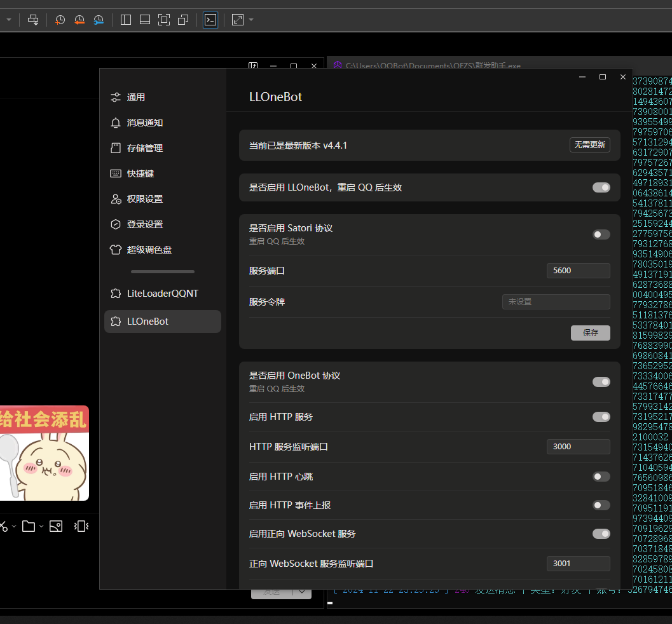Click the LLOneBot heading text
The width and height of the screenshot is (672, 624).
tap(275, 97)
